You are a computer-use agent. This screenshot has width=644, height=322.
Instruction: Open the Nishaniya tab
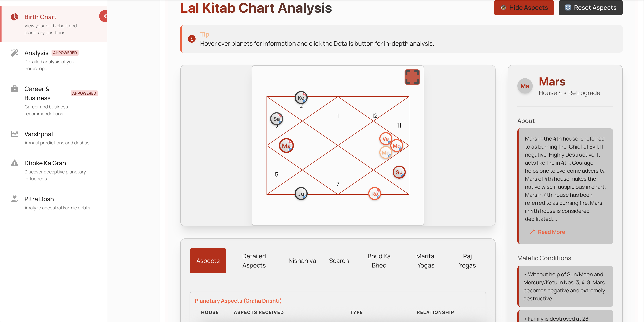(x=302, y=261)
